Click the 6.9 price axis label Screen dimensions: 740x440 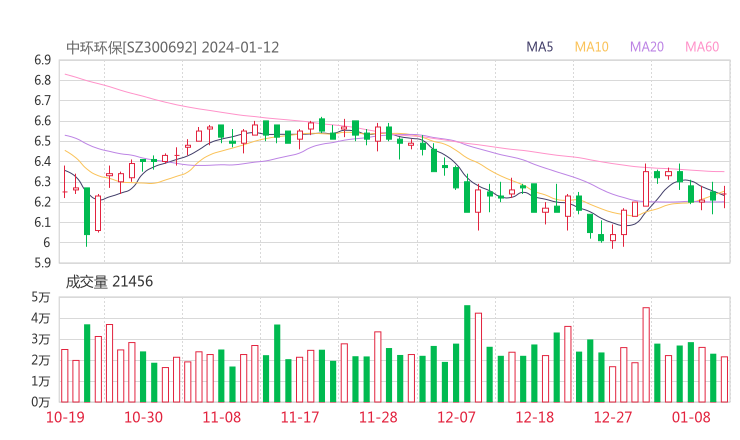42,60
